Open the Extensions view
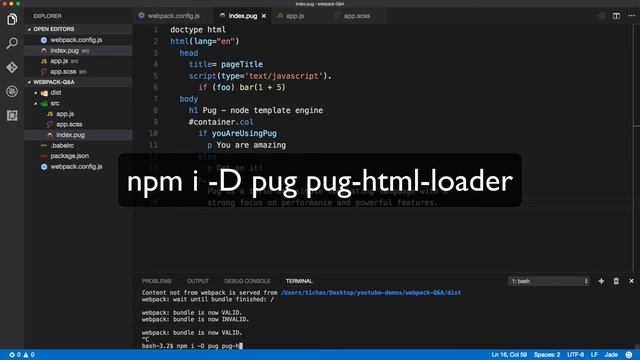The width and height of the screenshot is (640, 360). (x=12, y=115)
